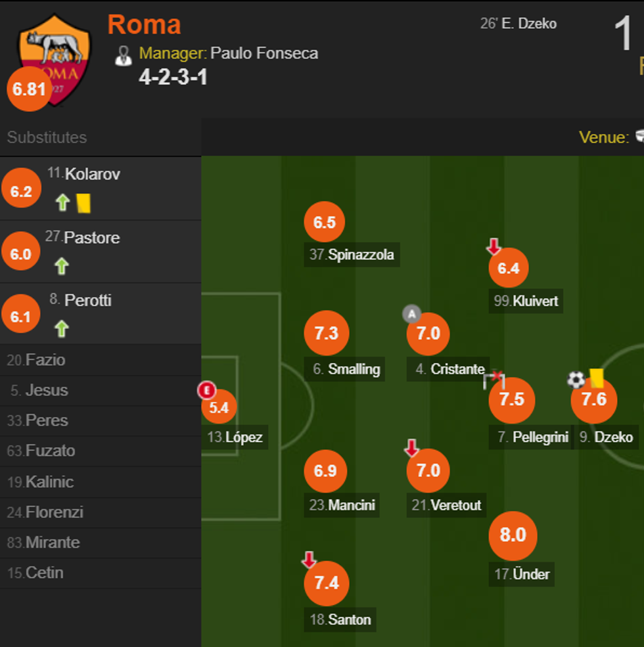Image resolution: width=644 pixels, height=647 pixels.
Task: Select Ünder's 8.0 rating bubble on the pitch
Action: pos(512,536)
